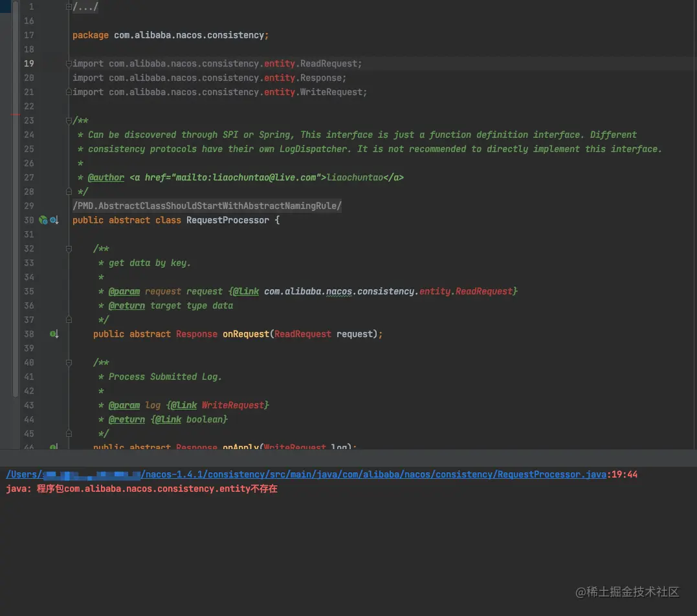697x616 pixels.
Task: Click the red 'WriteRequest' in the line 43 Javadoc
Action: [233, 405]
